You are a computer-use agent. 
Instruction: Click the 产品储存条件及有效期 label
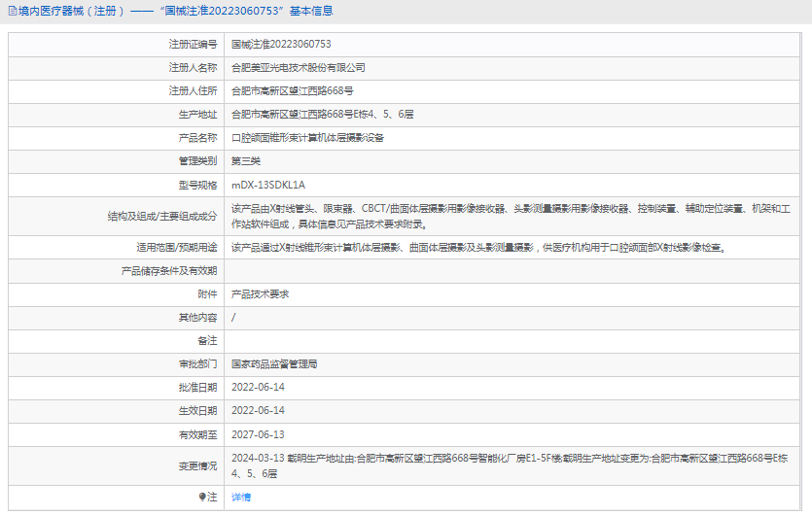coord(169,271)
